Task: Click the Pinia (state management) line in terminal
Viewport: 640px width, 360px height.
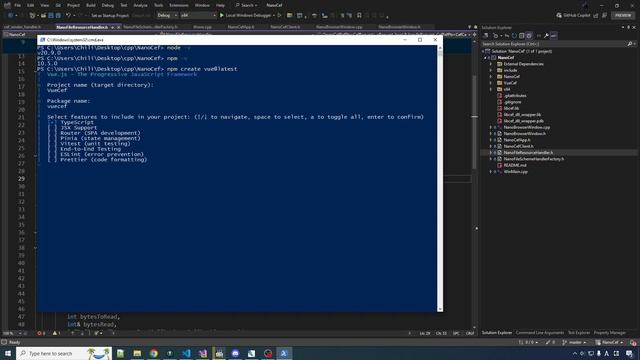Action: pyautogui.click(x=100, y=138)
